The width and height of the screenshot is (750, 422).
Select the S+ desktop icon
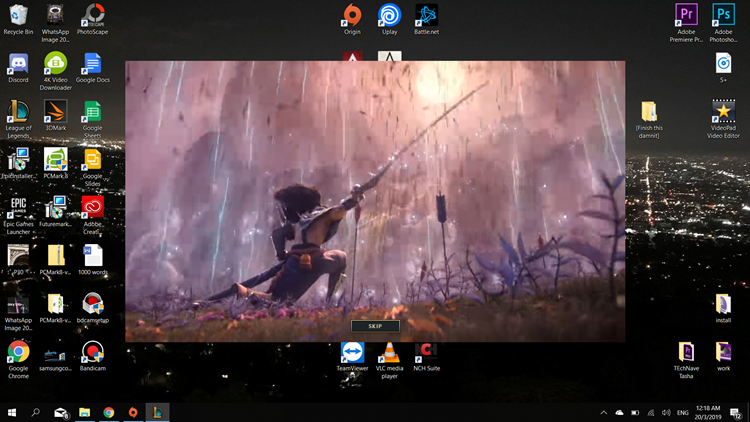pos(723,67)
